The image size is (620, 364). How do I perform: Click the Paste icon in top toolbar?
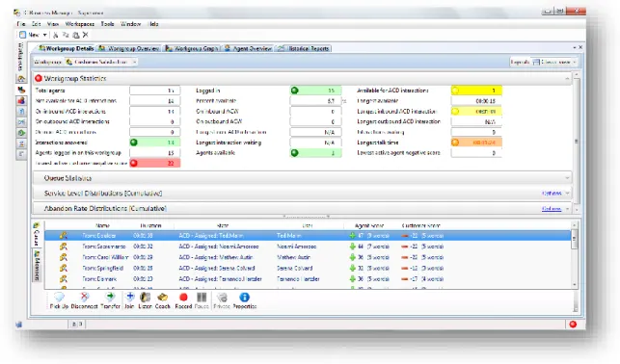75,35
